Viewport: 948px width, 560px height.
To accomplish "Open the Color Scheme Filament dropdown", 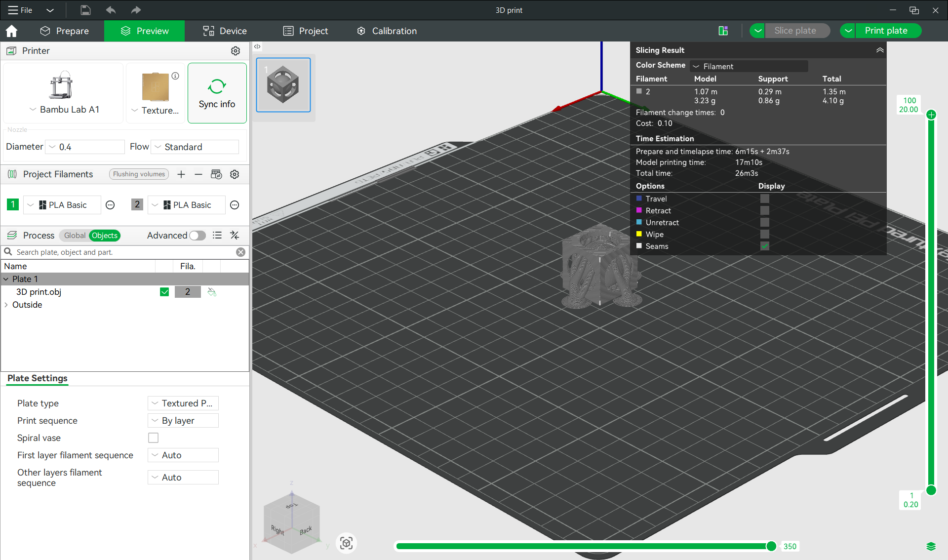I will coord(749,66).
